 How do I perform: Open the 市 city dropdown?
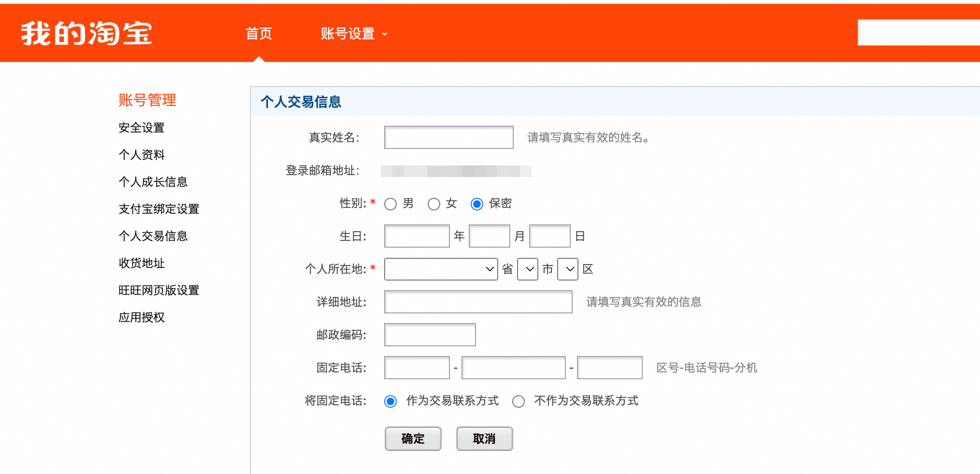click(528, 269)
